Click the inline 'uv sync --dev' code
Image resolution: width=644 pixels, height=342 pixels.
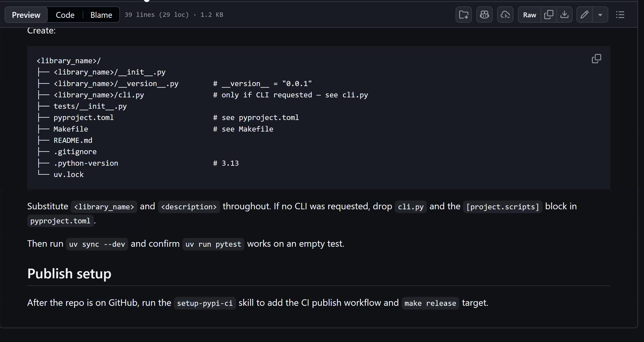97,244
